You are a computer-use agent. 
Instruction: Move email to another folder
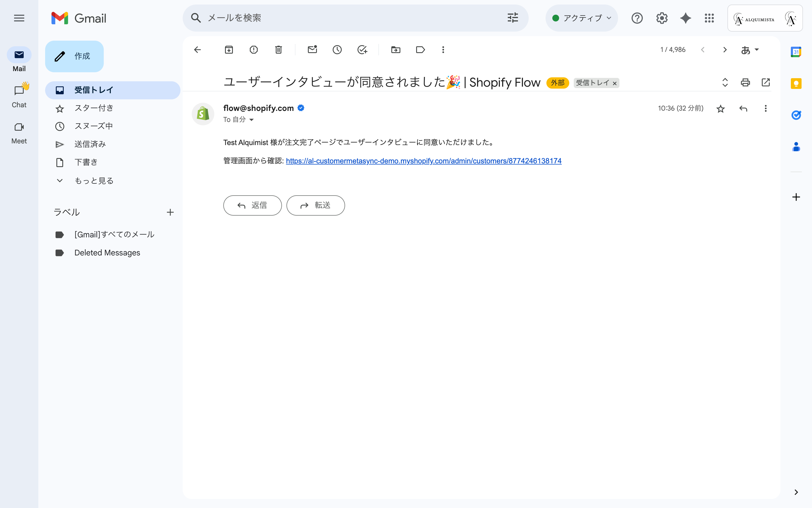point(396,50)
